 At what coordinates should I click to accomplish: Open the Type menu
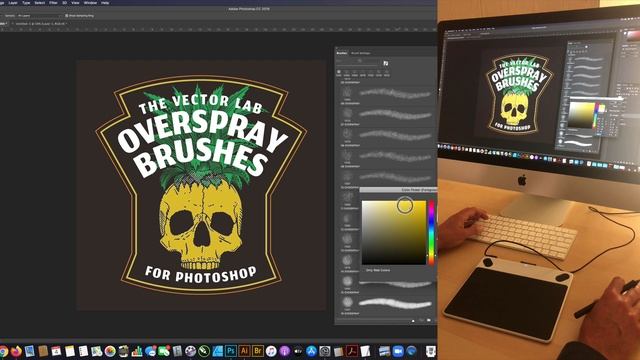pos(26,2)
